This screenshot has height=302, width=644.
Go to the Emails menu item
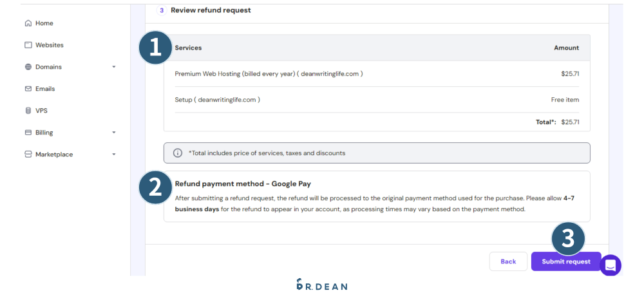[x=45, y=89]
